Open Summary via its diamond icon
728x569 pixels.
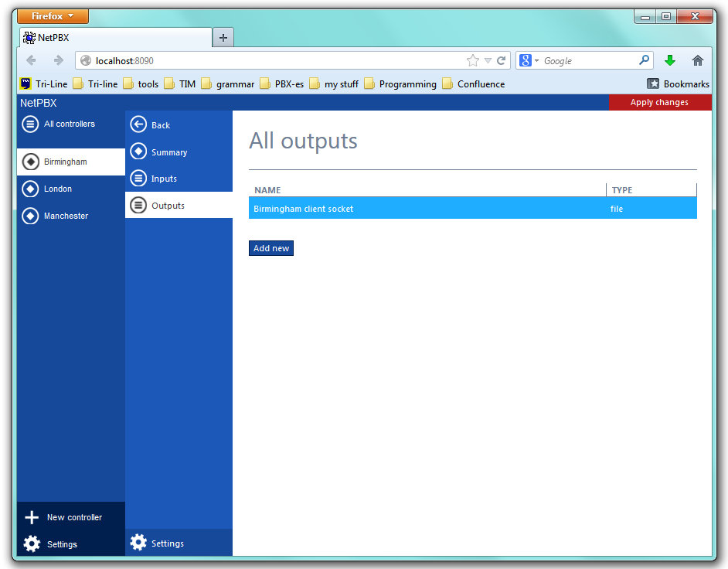(138, 152)
